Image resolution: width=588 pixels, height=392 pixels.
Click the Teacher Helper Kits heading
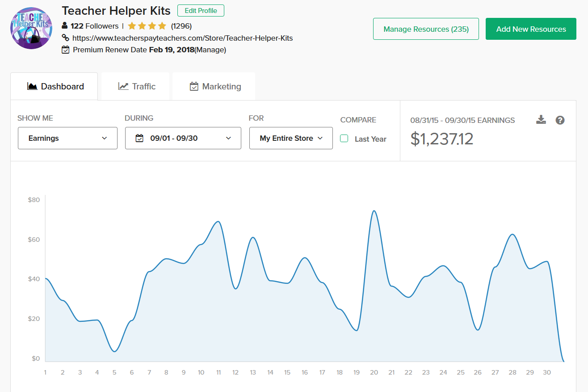coord(116,11)
